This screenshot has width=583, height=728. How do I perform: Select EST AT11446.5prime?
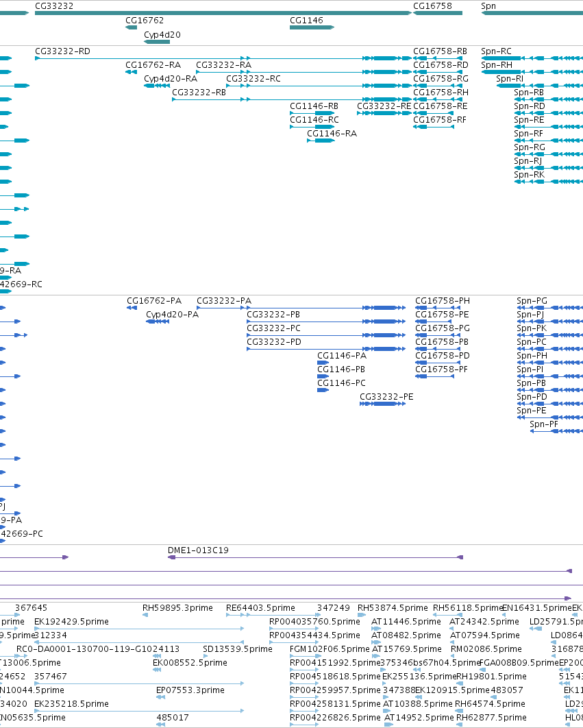pos(406,622)
